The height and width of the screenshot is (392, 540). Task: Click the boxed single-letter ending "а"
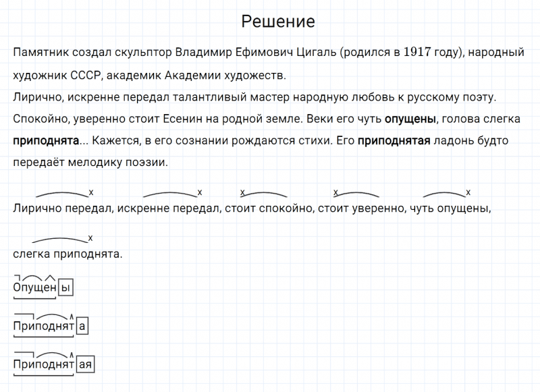[82, 327]
